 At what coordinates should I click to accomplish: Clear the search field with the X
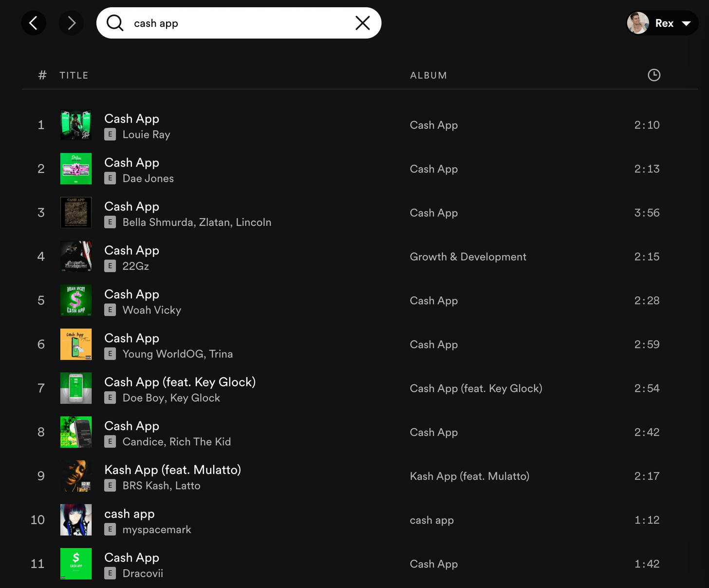tap(362, 23)
